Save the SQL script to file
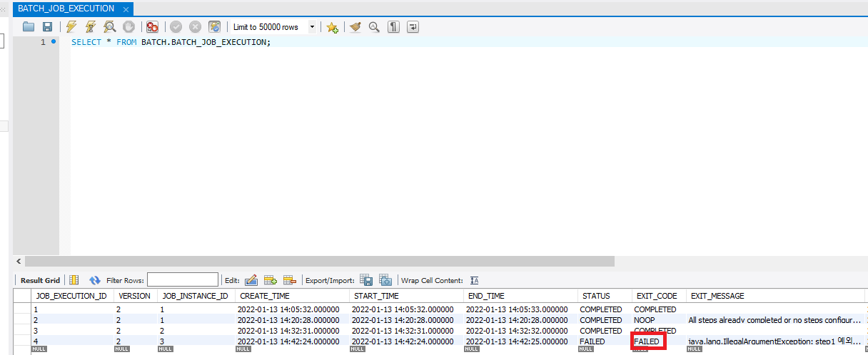868x355 pixels. coord(48,27)
